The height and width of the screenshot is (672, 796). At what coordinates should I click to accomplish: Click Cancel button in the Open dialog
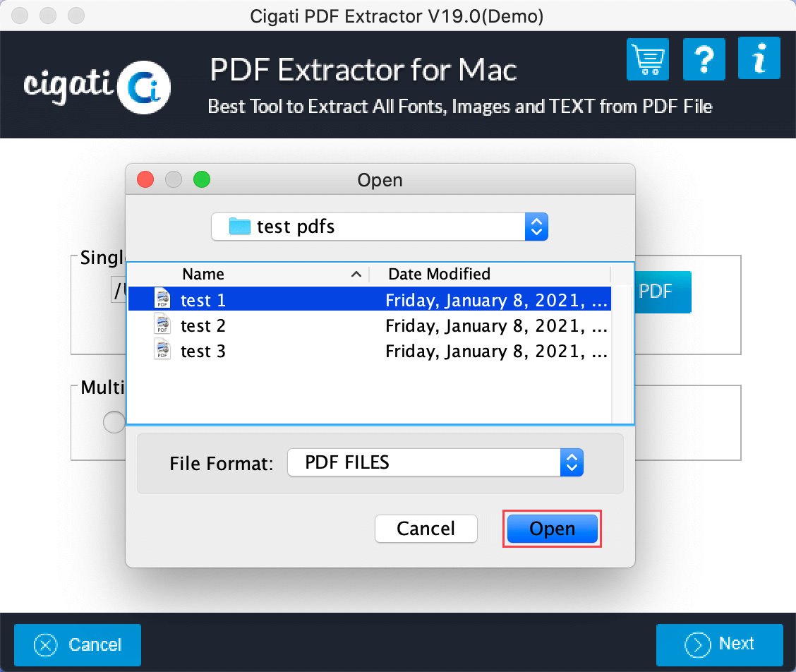(426, 529)
